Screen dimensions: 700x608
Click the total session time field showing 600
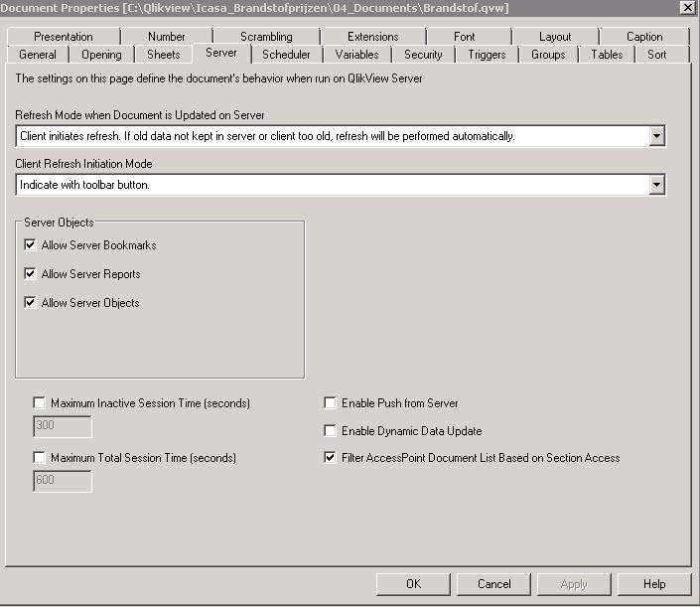point(63,481)
